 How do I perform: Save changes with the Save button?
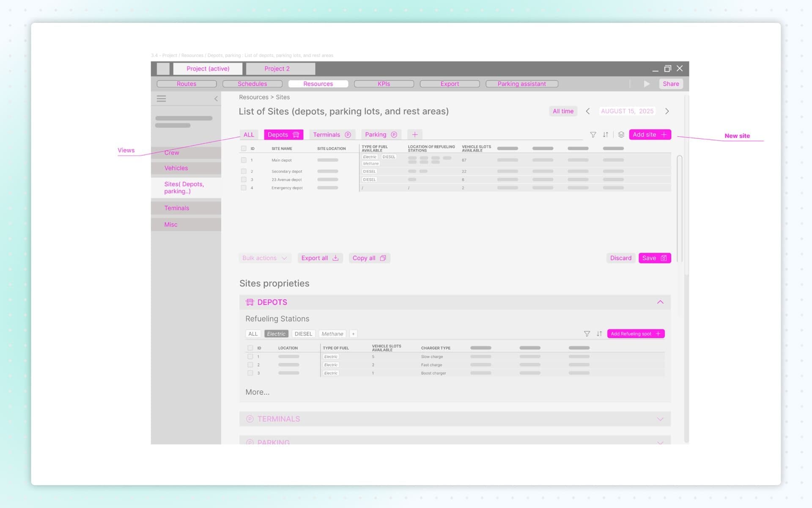(x=655, y=258)
